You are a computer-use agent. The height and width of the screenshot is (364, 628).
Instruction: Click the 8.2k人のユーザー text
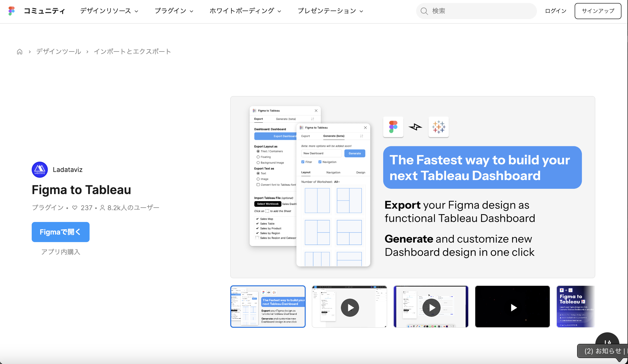coord(133,208)
